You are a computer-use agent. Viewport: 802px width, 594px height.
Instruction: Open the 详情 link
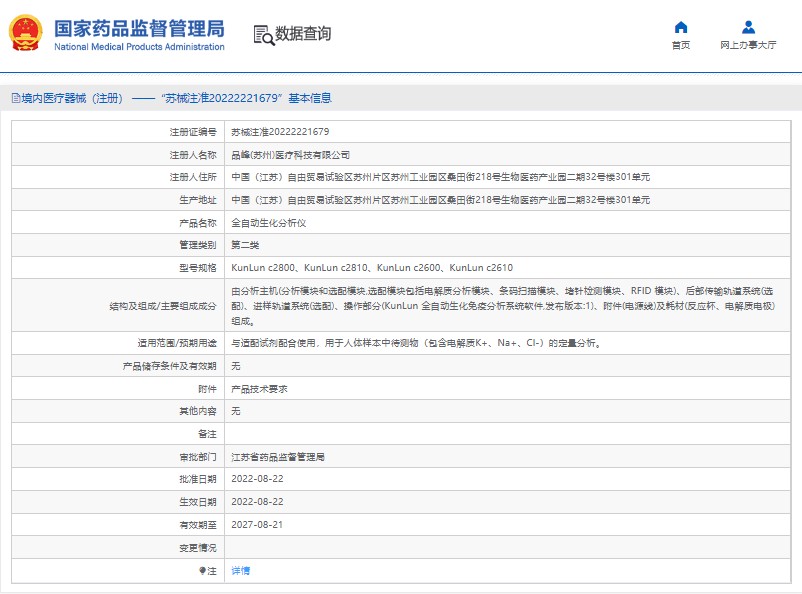click(240, 570)
